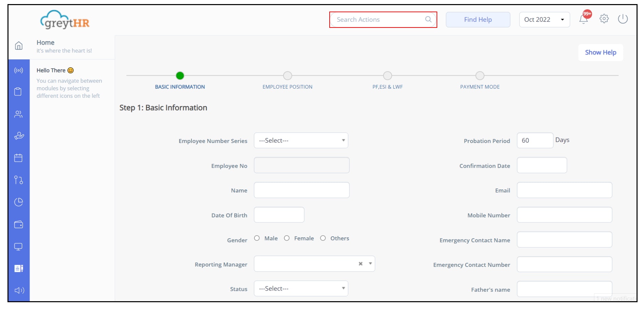Click the Probation Period field
The height and width of the screenshot is (309, 644).
coord(535,140)
